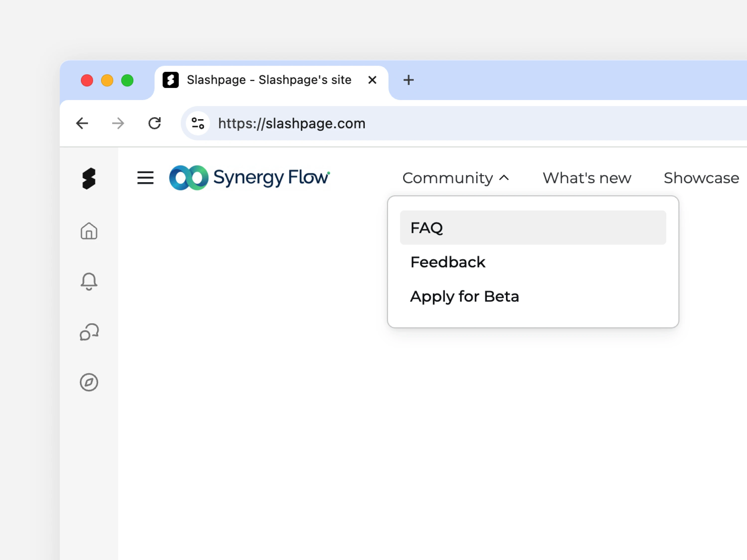Click the browser forward arrow
Viewport: 747px width, 560px height.
pyautogui.click(x=118, y=123)
